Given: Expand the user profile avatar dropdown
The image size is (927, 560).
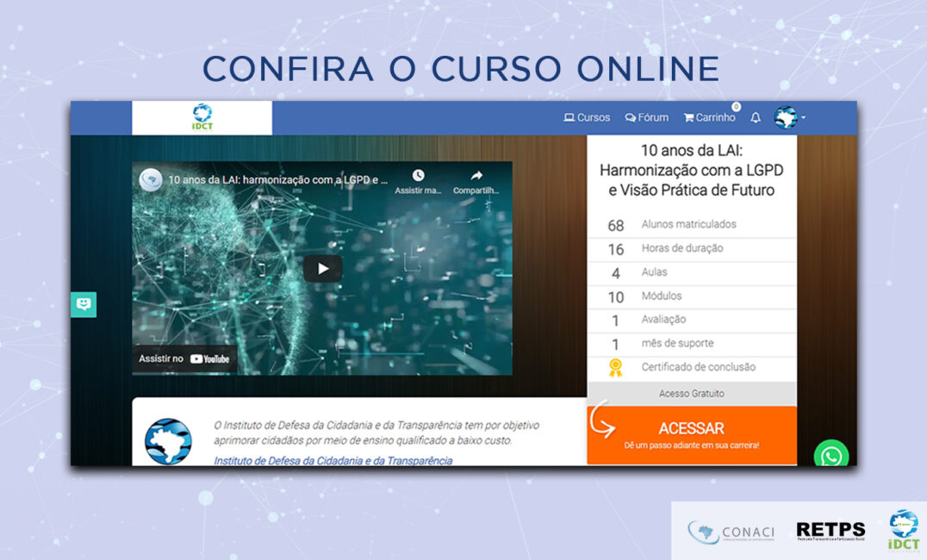Looking at the screenshot, I should (x=788, y=118).
